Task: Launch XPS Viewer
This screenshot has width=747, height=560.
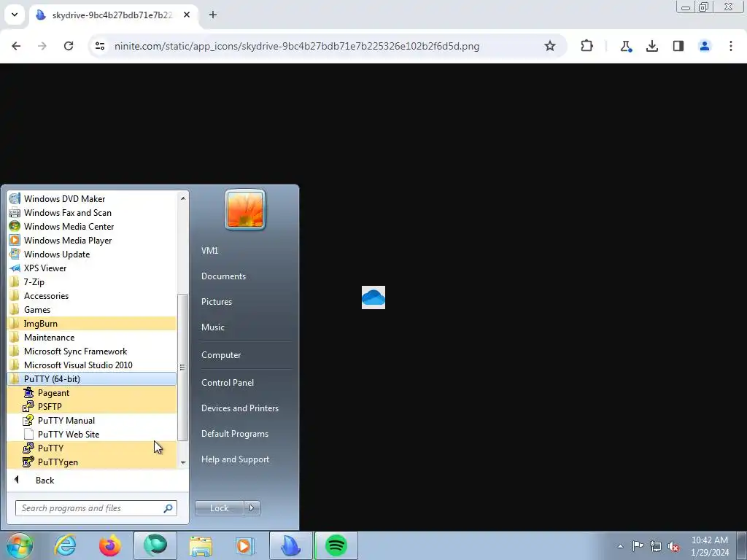Action: pos(92,268)
